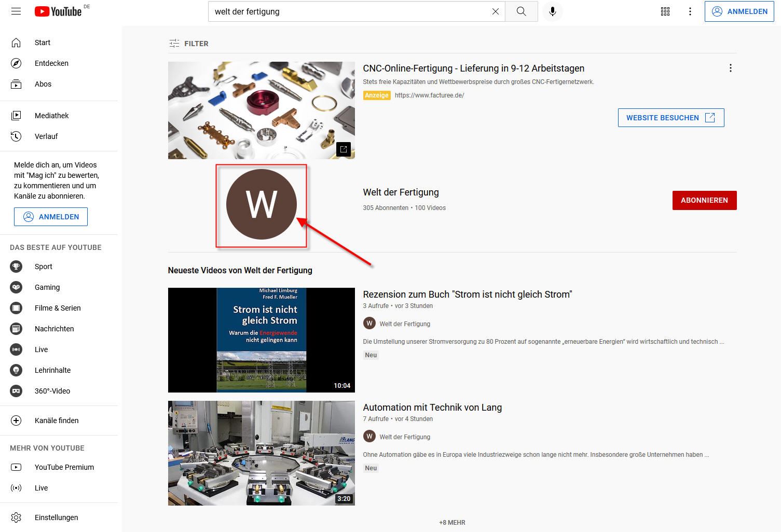781x532 pixels.
Task: Click YouTube Premium play icon
Action: tap(16, 467)
